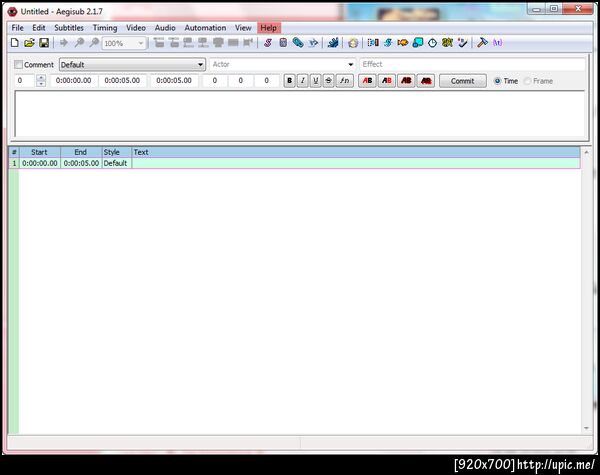This screenshot has height=475, width=600.
Task: Open the View menu
Action: (243, 28)
